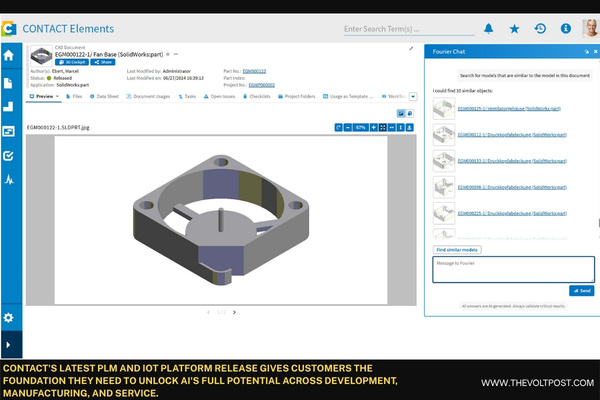Image resolution: width=600 pixels, height=400 pixels.
Task: Switch to the Project Folders tab
Action: click(297, 96)
